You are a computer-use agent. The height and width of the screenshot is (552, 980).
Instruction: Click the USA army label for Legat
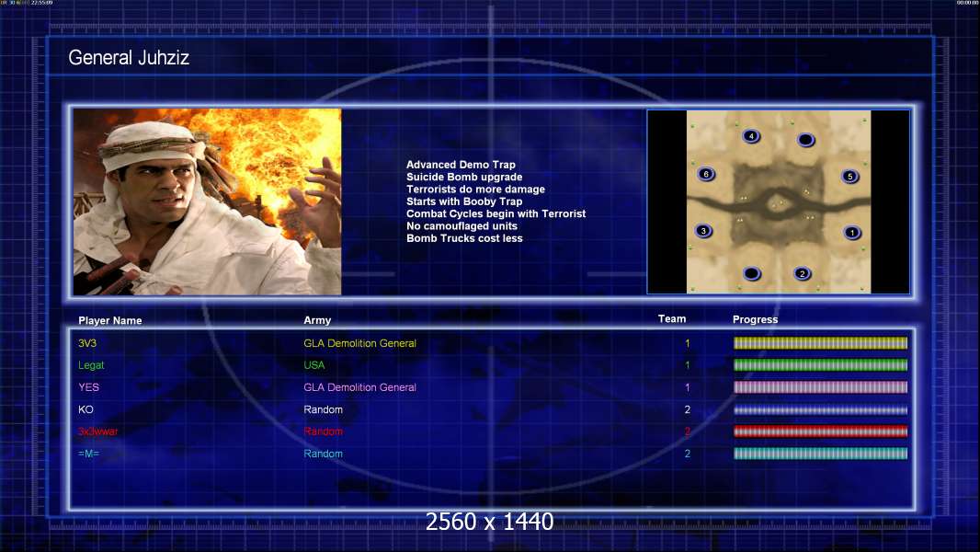(x=314, y=365)
